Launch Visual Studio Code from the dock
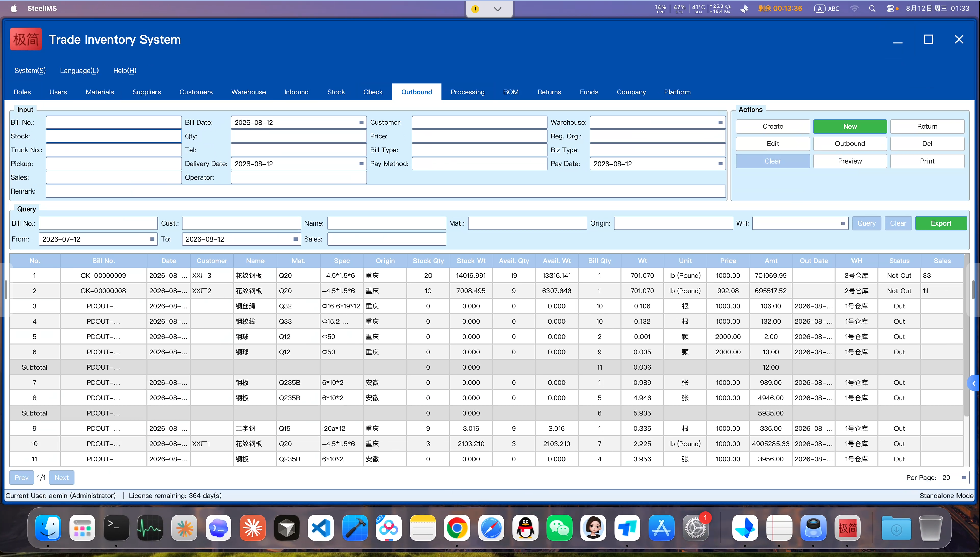This screenshot has width=980, height=557. coord(321,528)
